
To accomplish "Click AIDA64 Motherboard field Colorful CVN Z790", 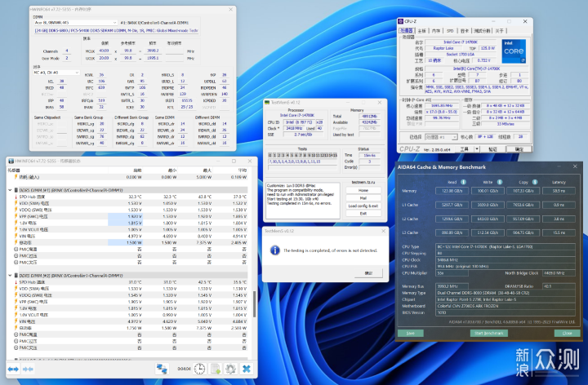I will [x=506, y=306].
